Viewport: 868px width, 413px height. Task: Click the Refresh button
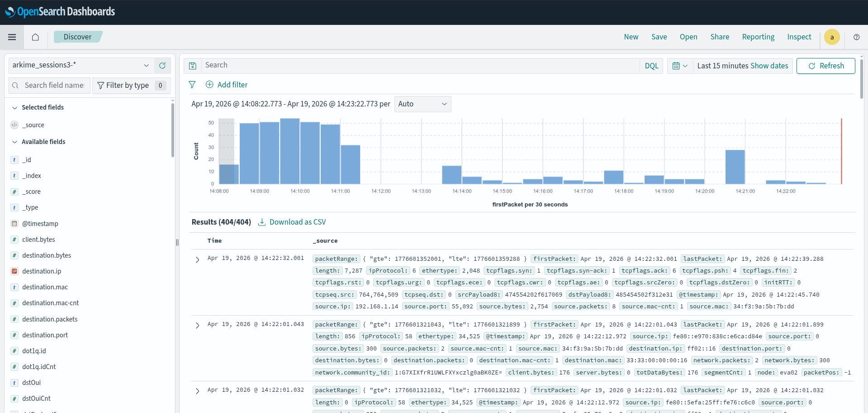[x=825, y=66]
